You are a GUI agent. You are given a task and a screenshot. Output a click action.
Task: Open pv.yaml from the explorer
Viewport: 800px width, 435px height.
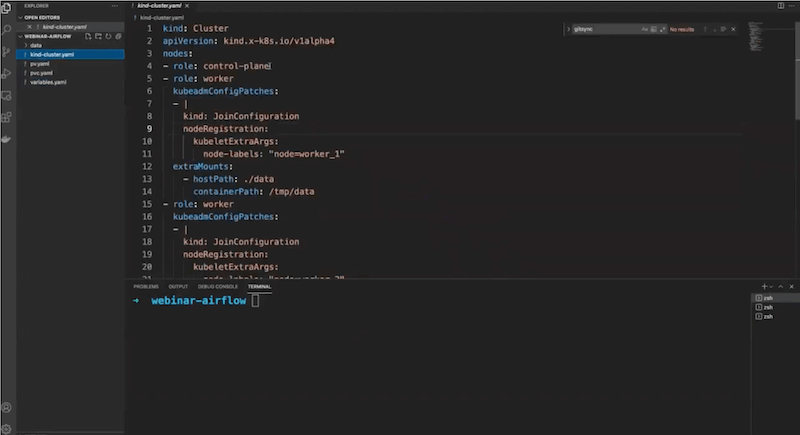(x=40, y=63)
